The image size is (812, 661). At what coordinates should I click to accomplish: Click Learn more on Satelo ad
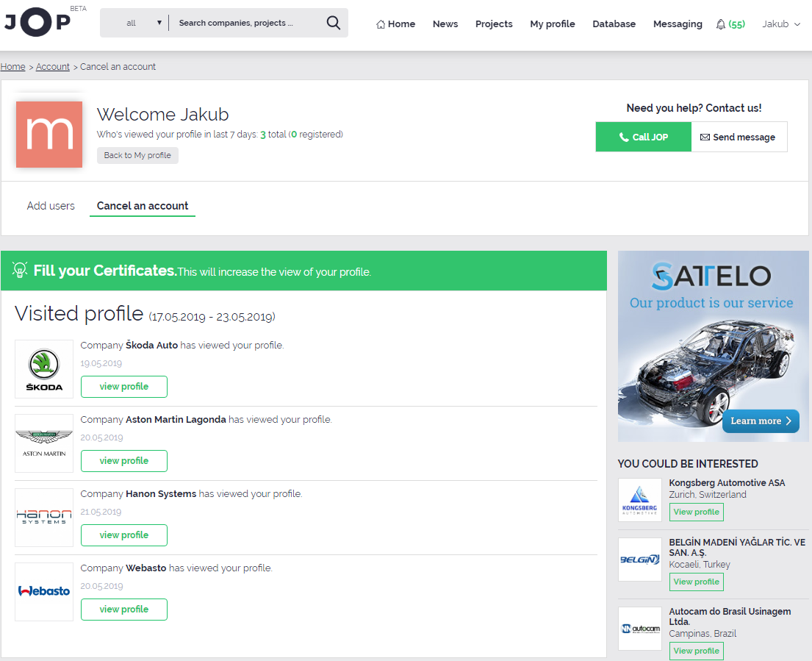[x=761, y=421]
